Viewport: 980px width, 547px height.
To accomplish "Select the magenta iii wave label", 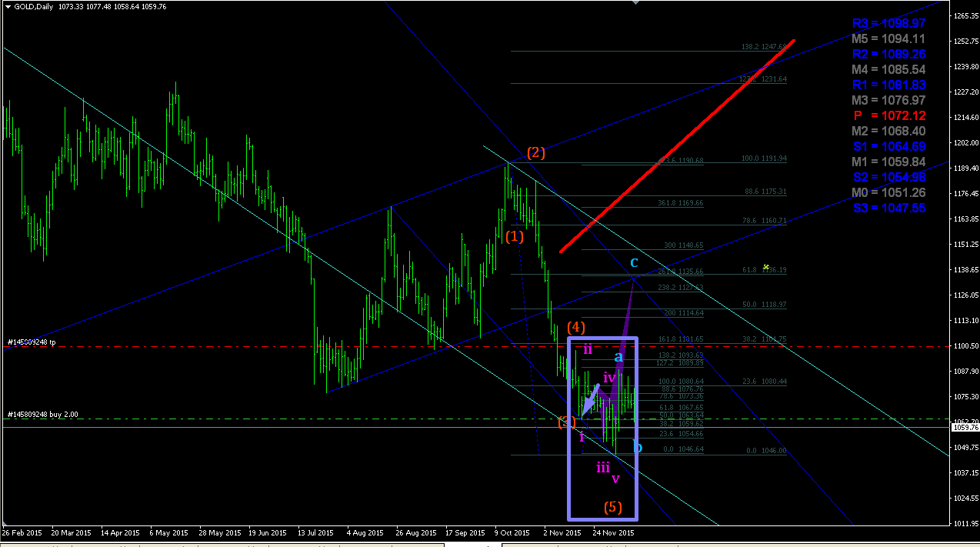I will coord(603,467).
